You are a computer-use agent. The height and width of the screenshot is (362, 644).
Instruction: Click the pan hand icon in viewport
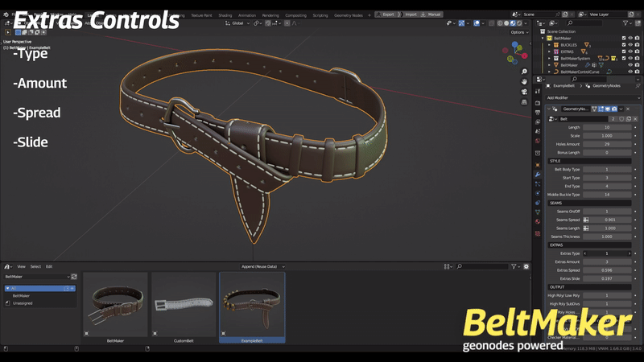tap(524, 82)
